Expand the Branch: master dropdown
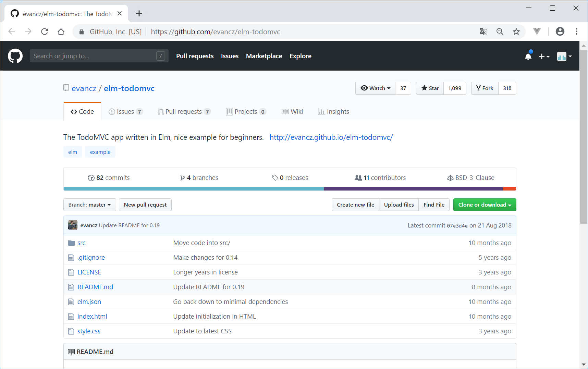Viewport: 588px width, 369px height. point(89,205)
